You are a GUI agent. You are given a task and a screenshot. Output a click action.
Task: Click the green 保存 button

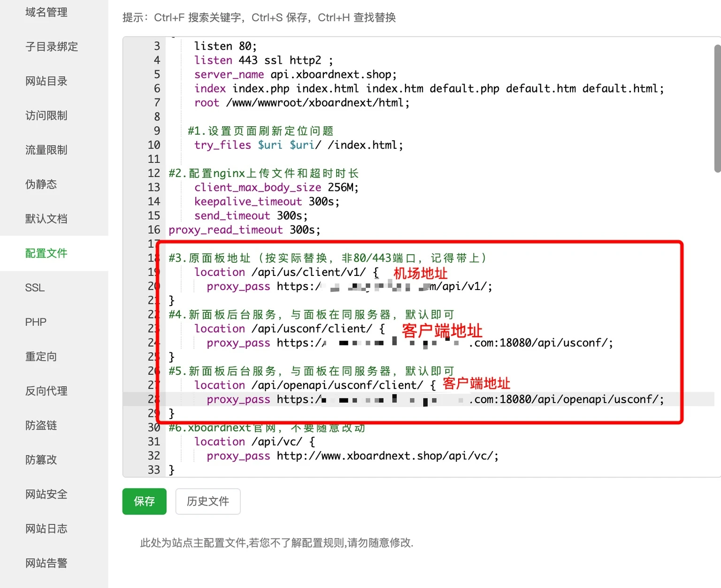point(144,501)
